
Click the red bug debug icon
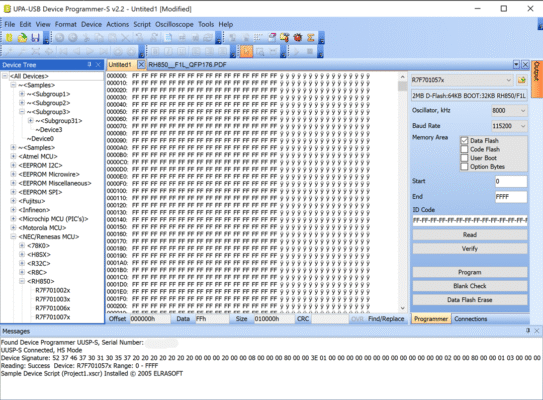click(x=297, y=37)
